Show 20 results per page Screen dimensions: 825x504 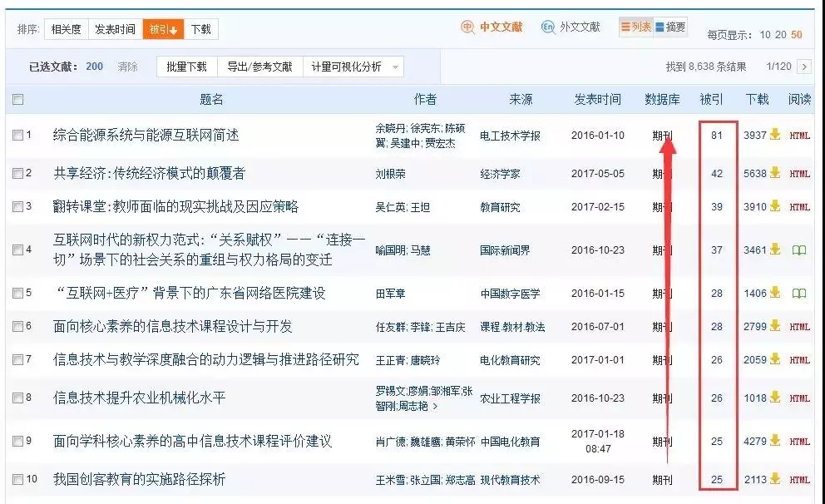coord(781,35)
